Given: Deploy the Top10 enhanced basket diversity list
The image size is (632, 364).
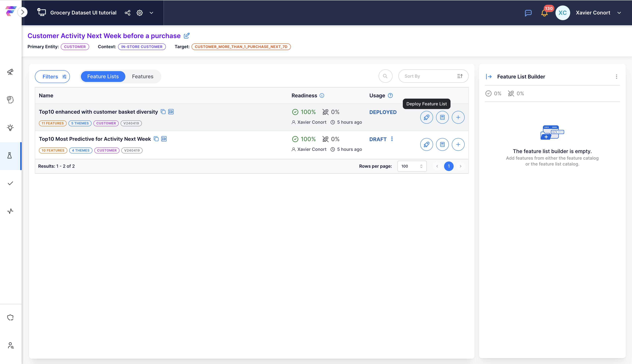Looking at the screenshot, I should pos(426,117).
